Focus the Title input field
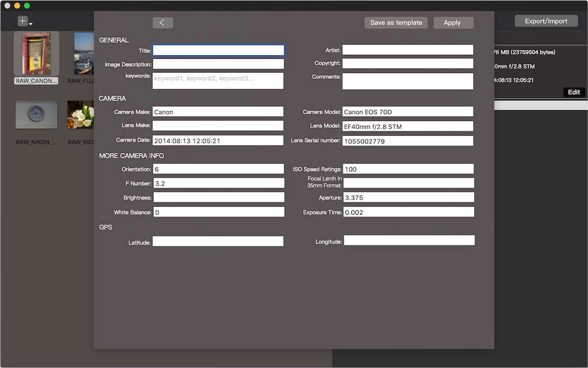This screenshot has width=588, height=368. coord(219,50)
